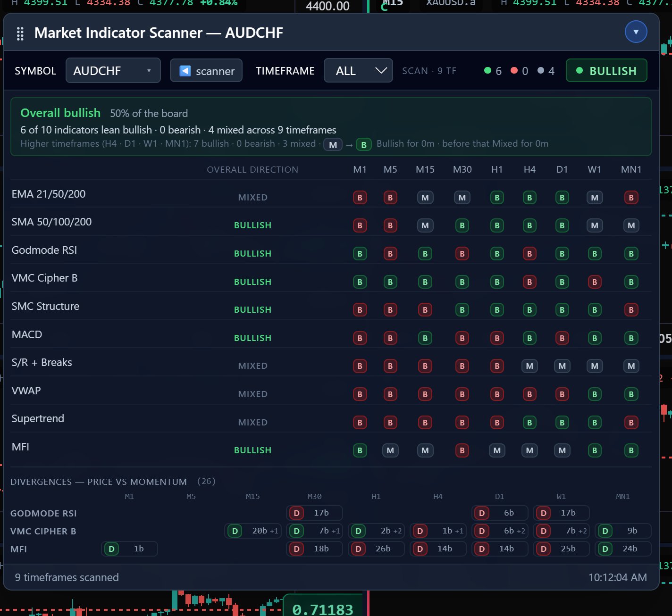Click S/R + Breaks H4 mixed badge

pos(529,366)
